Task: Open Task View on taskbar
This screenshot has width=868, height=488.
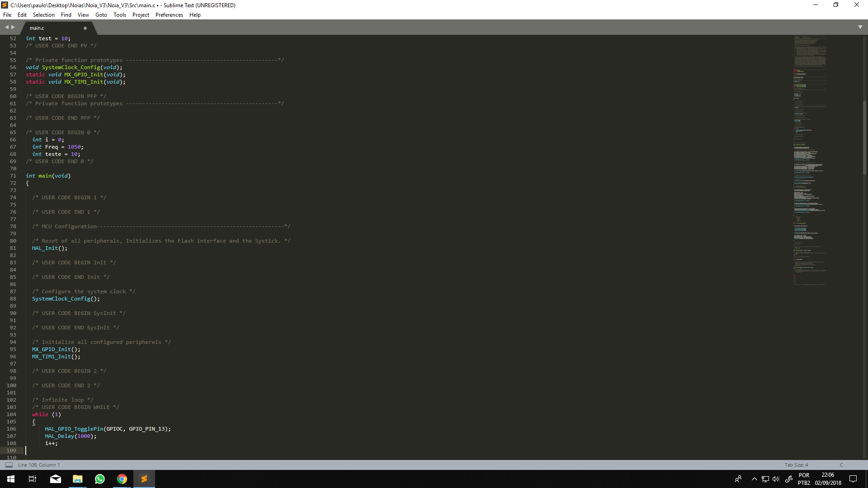Action: click(x=33, y=479)
